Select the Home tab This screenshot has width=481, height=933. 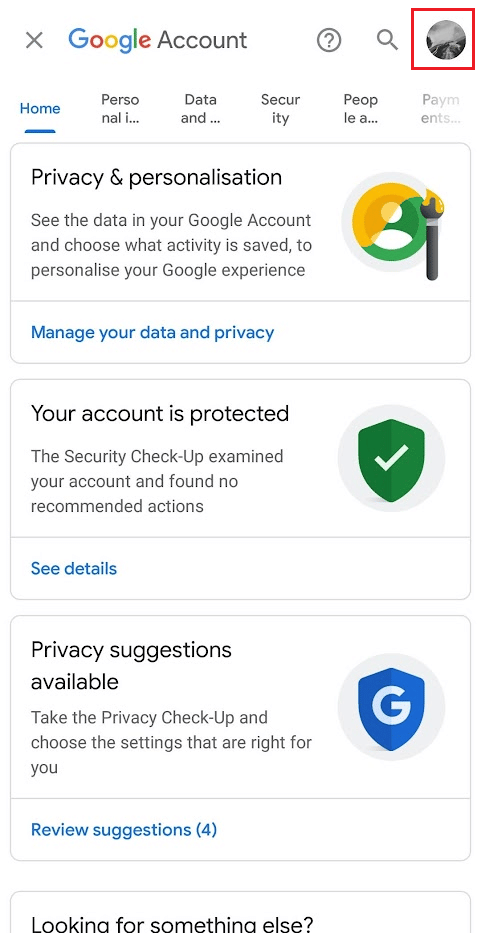40,109
